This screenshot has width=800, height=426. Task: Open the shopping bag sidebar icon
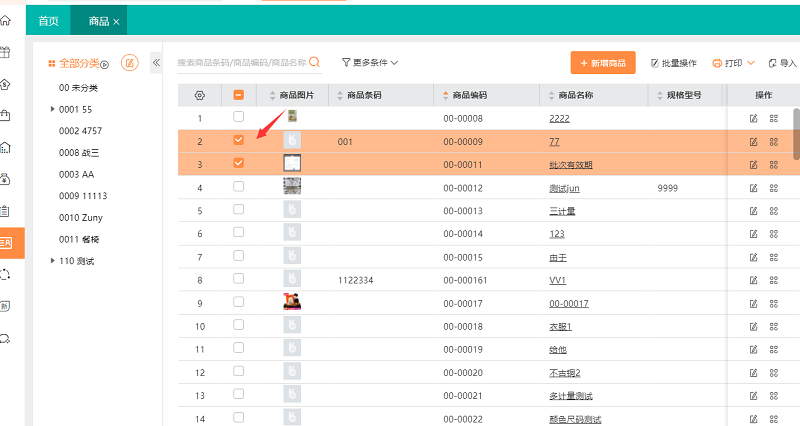coord(5,115)
